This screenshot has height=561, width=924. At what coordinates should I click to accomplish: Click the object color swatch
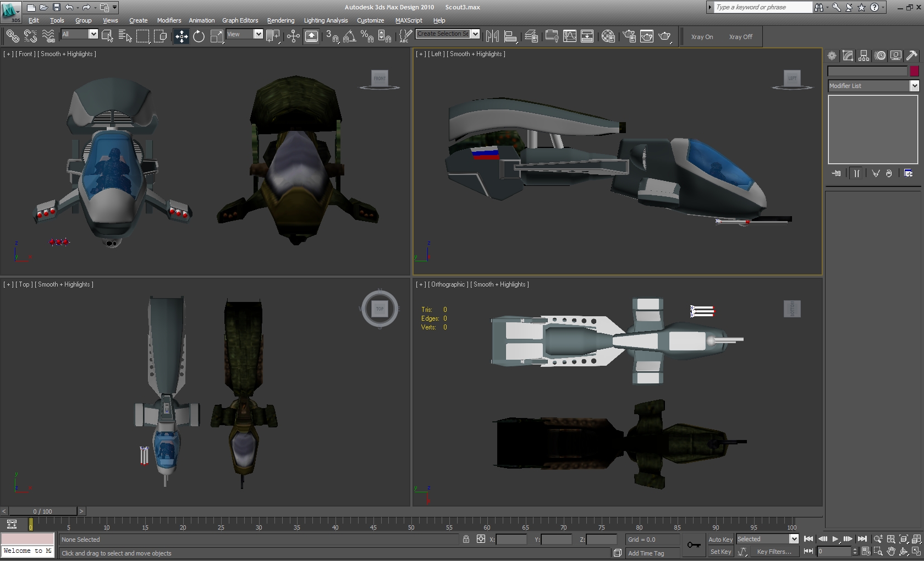(914, 71)
